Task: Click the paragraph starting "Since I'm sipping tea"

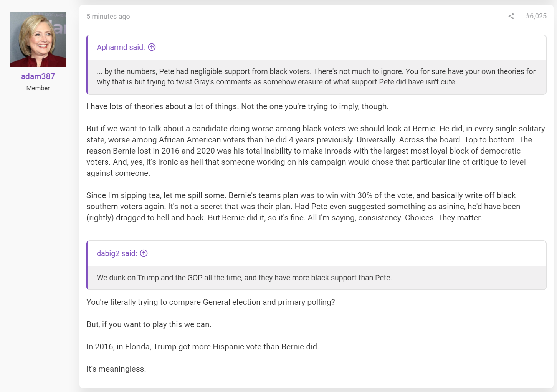Action: click(x=303, y=207)
